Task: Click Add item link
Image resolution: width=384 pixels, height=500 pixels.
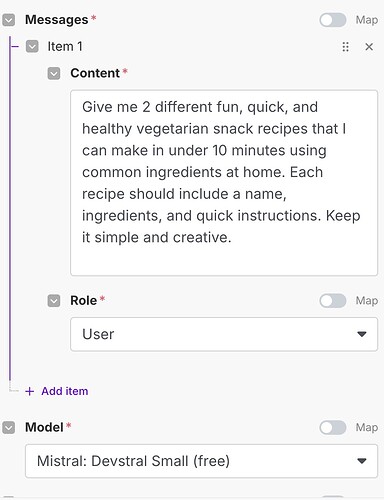Action: point(65,391)
